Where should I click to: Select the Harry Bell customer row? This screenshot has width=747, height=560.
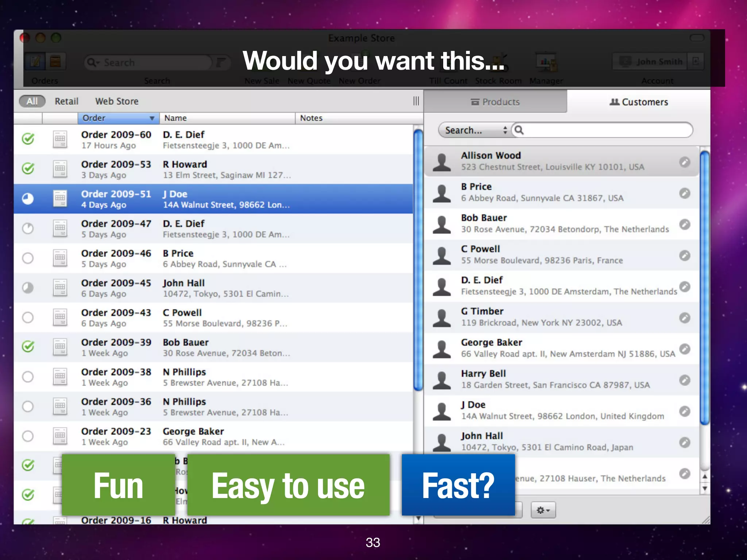562,380
